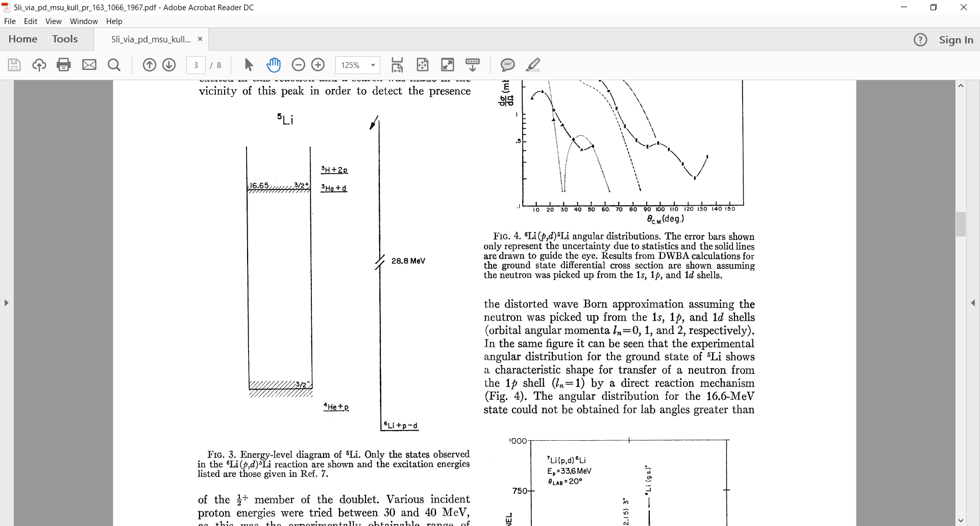Go to the next page
This screenshot has width=980, height=526.
click(169, 65)
